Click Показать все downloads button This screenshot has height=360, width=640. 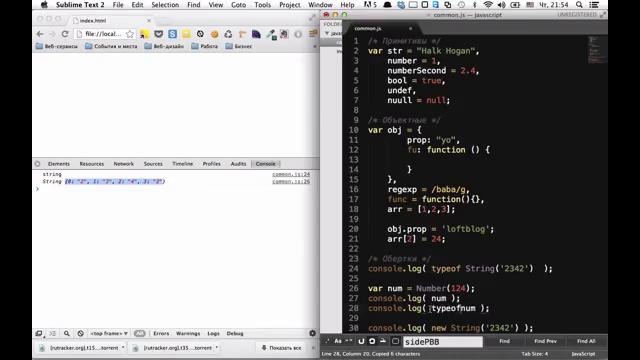coord(282,348)
